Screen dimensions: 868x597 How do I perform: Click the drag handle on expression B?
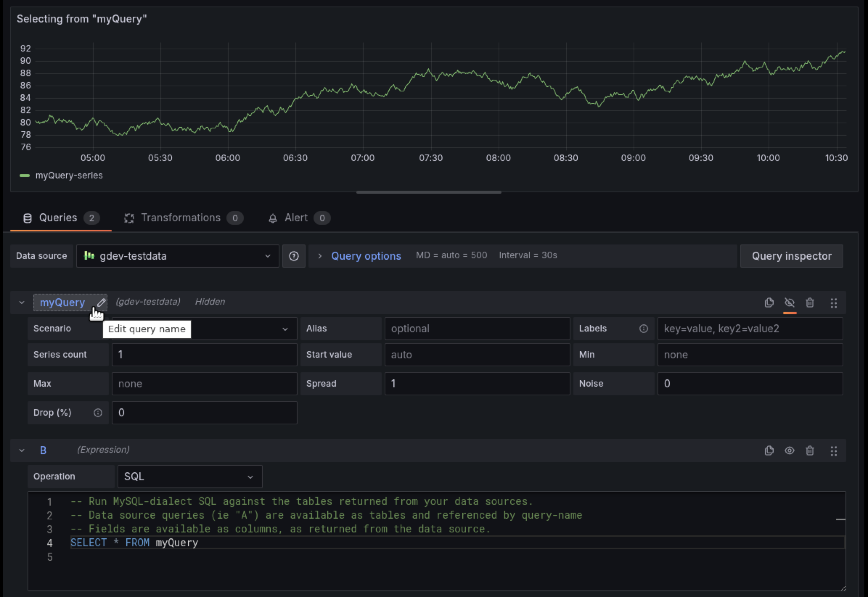click(x=834, y=451)
